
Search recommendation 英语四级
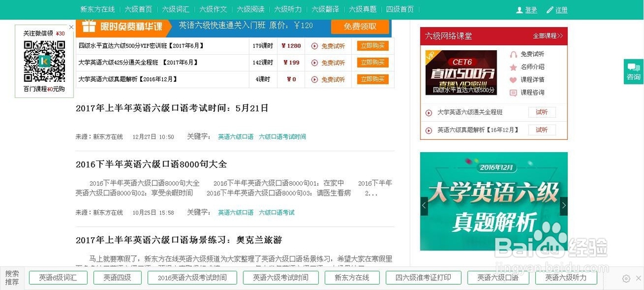click(117, 278)
